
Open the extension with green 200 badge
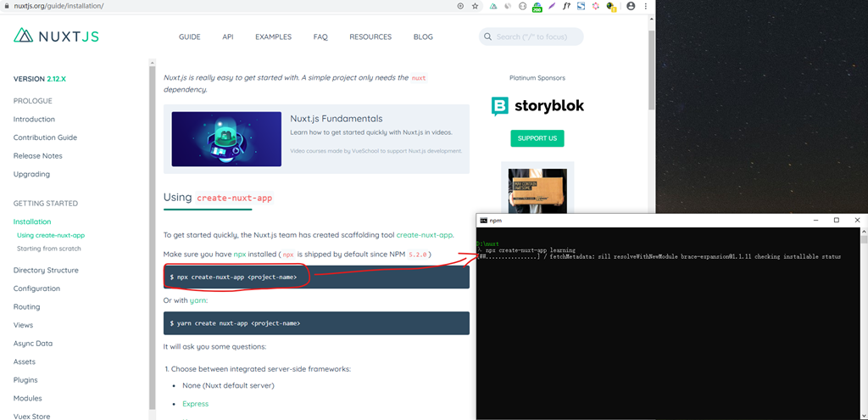tap(537, 7)
